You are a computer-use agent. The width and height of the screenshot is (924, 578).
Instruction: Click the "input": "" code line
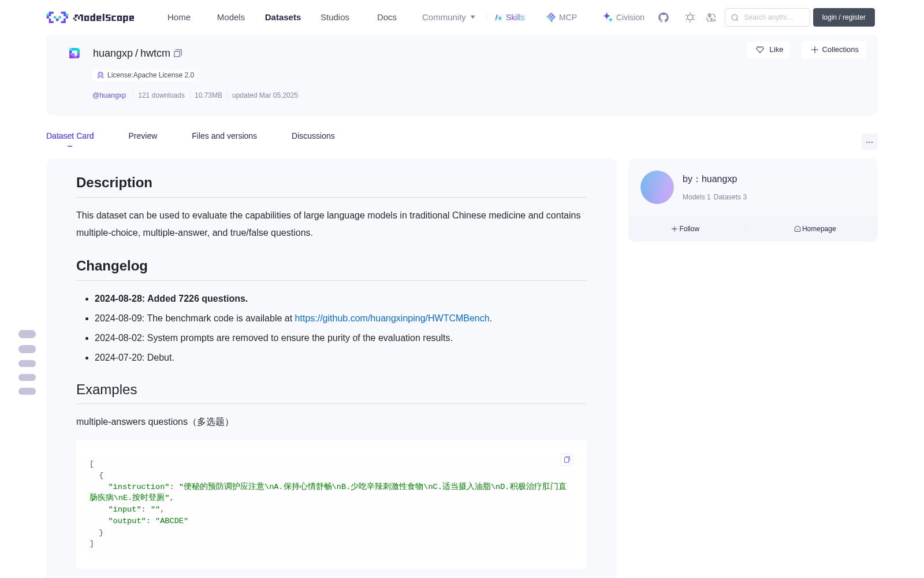pos(136,509)
